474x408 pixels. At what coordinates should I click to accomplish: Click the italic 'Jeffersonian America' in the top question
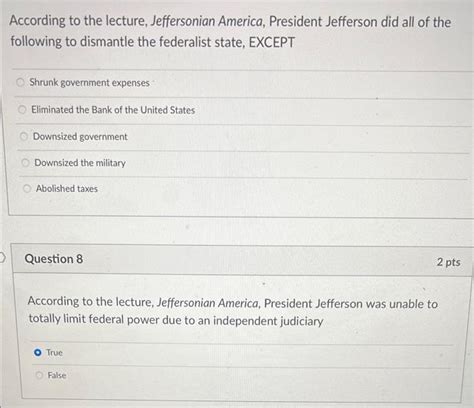pos(207,21)
